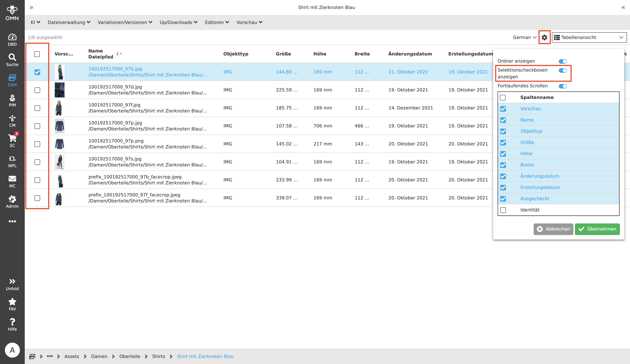
Task: Open the KI menu
Action: (x=35, y=22)
